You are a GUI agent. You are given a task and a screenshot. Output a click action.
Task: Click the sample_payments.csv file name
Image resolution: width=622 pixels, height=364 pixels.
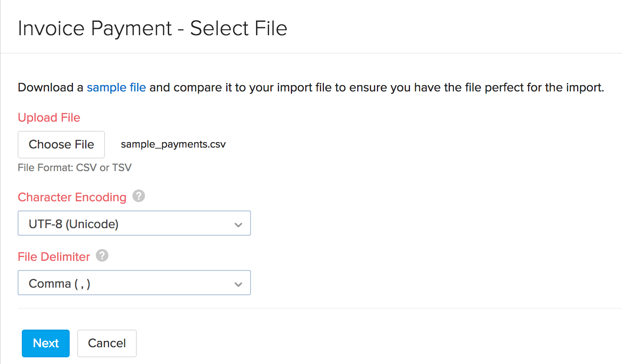tap(173, 144)
